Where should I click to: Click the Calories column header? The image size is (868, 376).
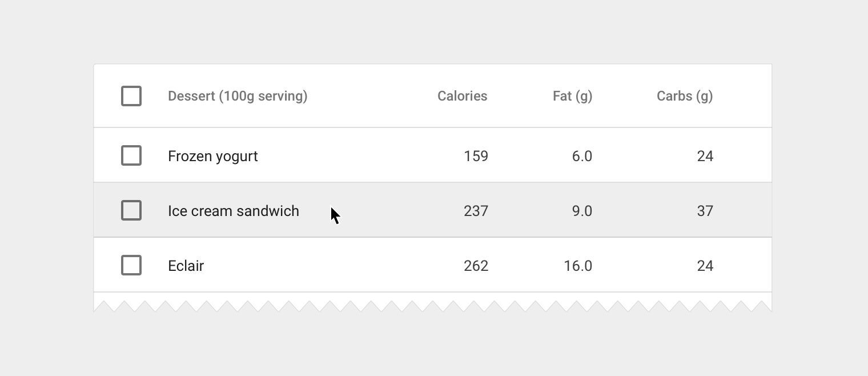(462, 96)
